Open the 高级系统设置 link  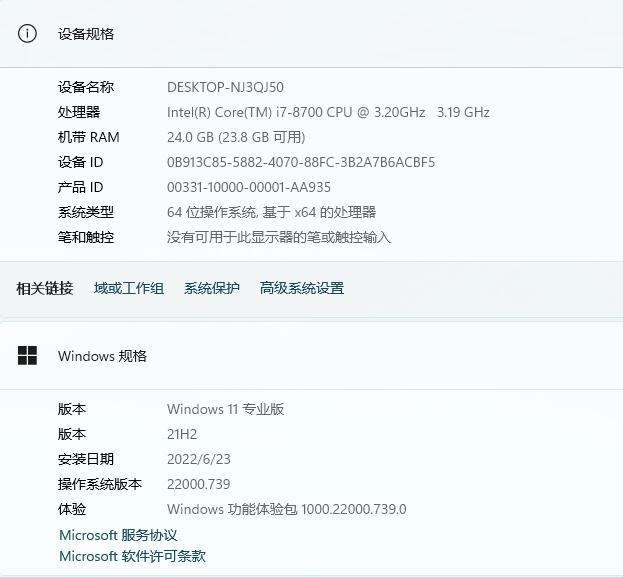click(302, 288)
